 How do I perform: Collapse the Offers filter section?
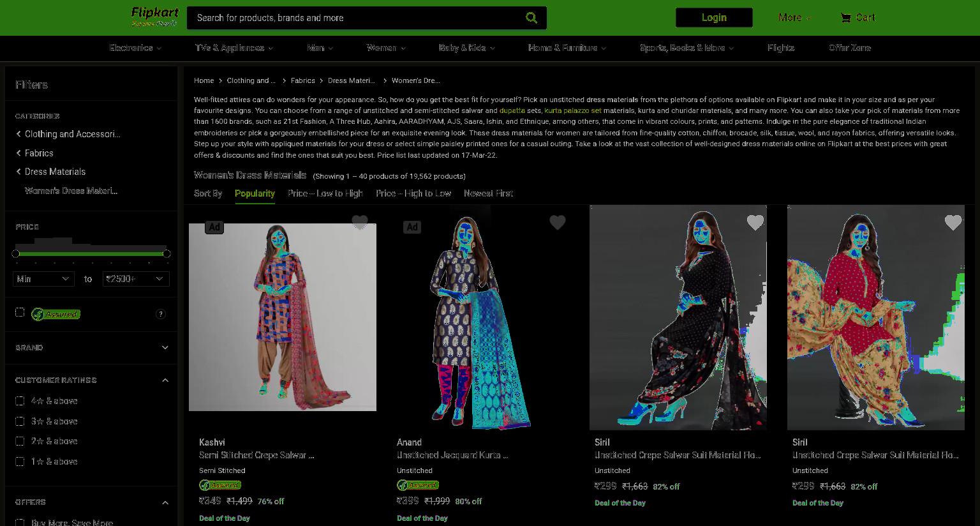(x=165, y=502)
